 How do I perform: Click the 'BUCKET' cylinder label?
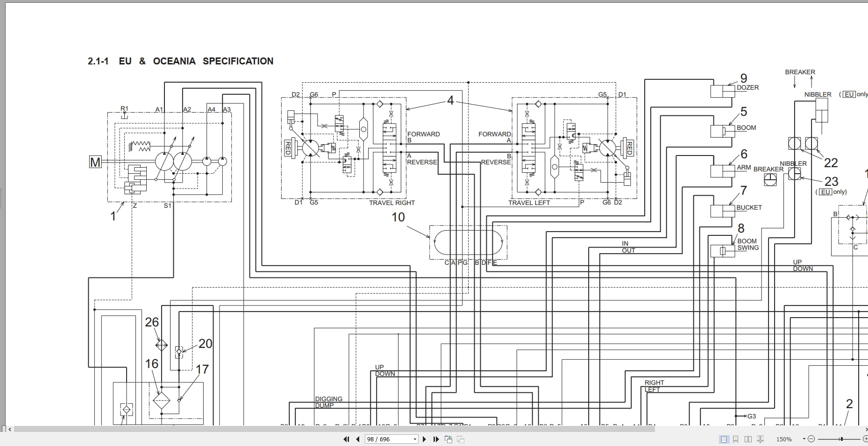pyautogui.click(x=749, y=207)
